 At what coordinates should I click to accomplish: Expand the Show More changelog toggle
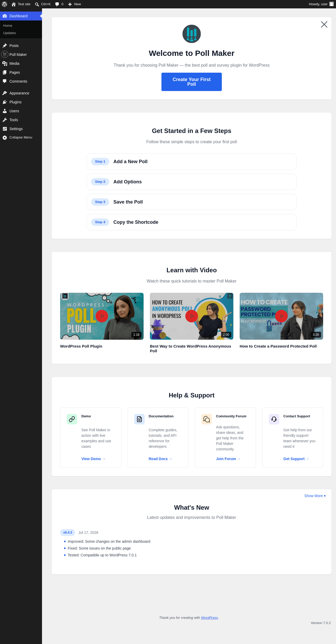tap(315, 496)
